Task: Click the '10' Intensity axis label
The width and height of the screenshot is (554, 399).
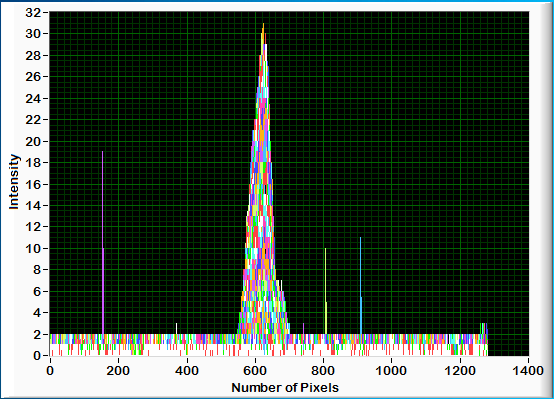Action: pyautogui.click(x=33, y=248)
